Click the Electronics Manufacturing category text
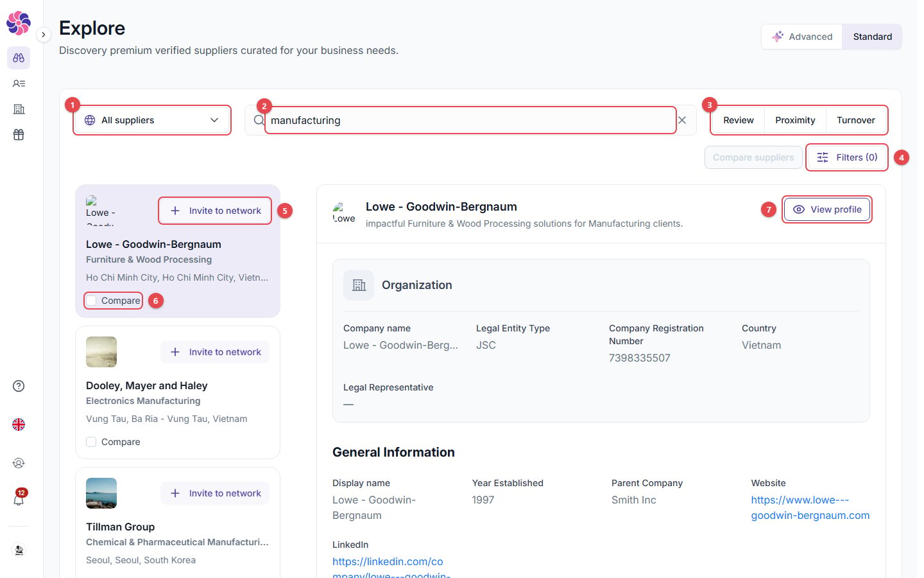This screenshot has width=924, height=578. [x=143, y=401]
